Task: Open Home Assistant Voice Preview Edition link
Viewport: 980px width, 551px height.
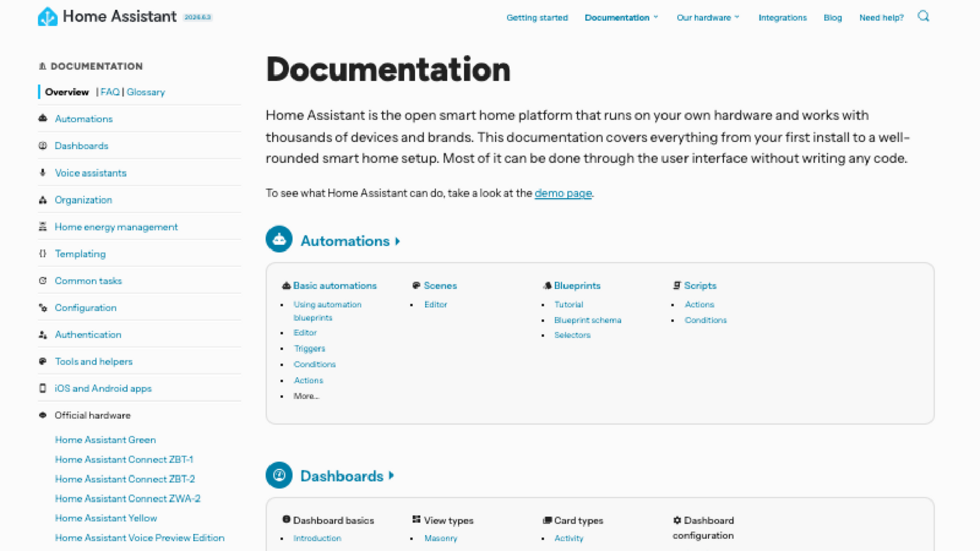Action: click(139, 538)
